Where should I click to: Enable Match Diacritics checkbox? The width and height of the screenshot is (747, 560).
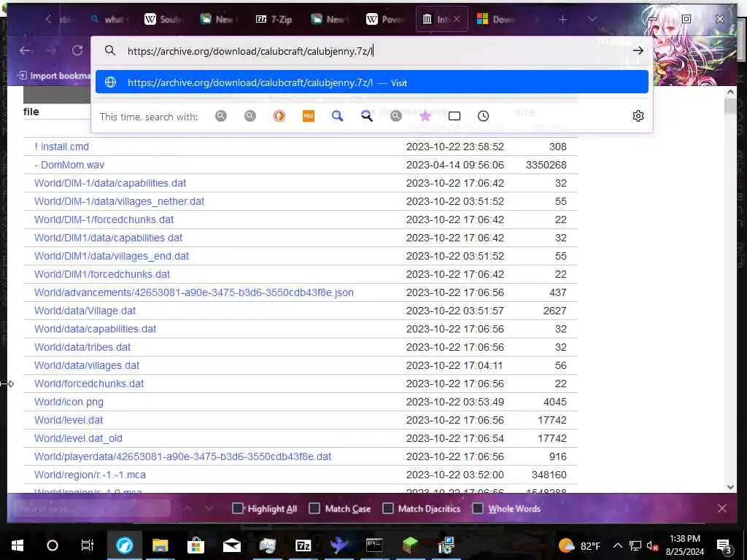coord(388,508)
